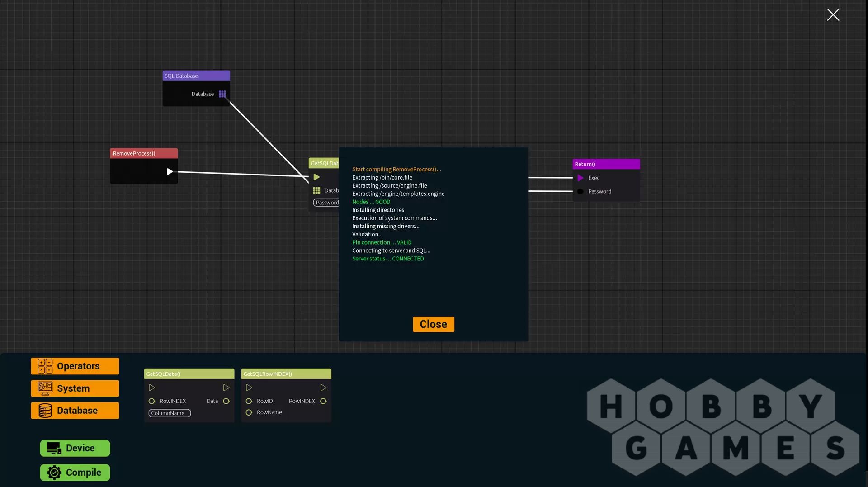This screenshot has width=868, height=487.
Task: Click the Database grid pin on GetSQLData node
Action: click(x=316, y=190)
